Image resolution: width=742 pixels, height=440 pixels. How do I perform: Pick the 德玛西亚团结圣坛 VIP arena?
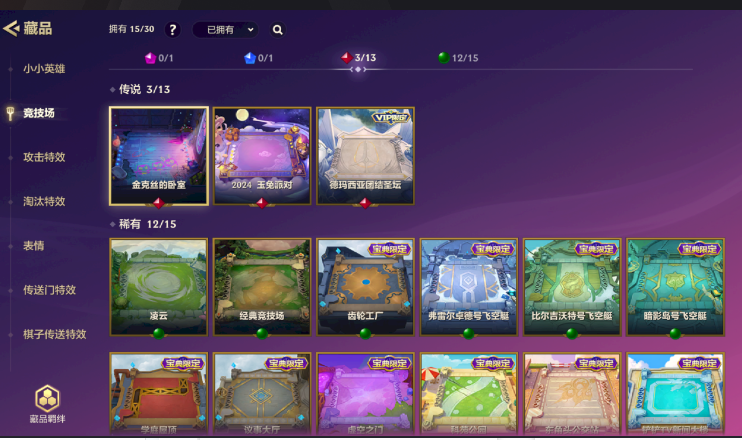(x=365, y=156)
